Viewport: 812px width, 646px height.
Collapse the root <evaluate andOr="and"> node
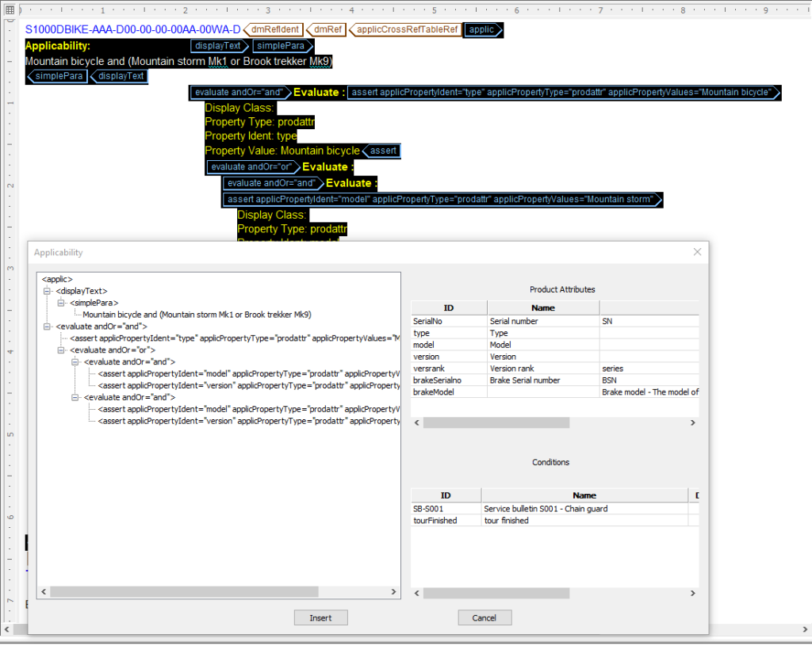(x=48, y=326)
